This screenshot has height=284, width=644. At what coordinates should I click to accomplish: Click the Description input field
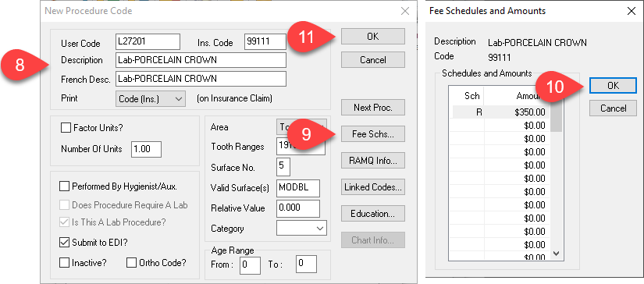pos(201,60)
